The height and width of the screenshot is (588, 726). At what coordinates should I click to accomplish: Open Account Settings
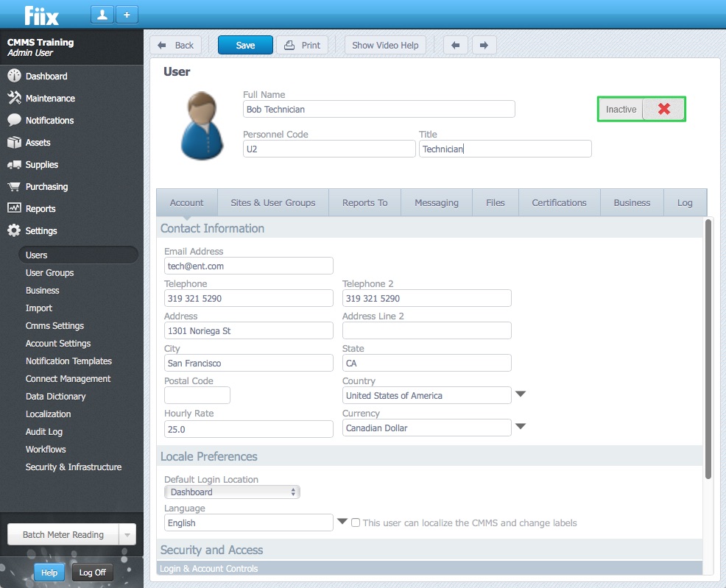point(58,343)
